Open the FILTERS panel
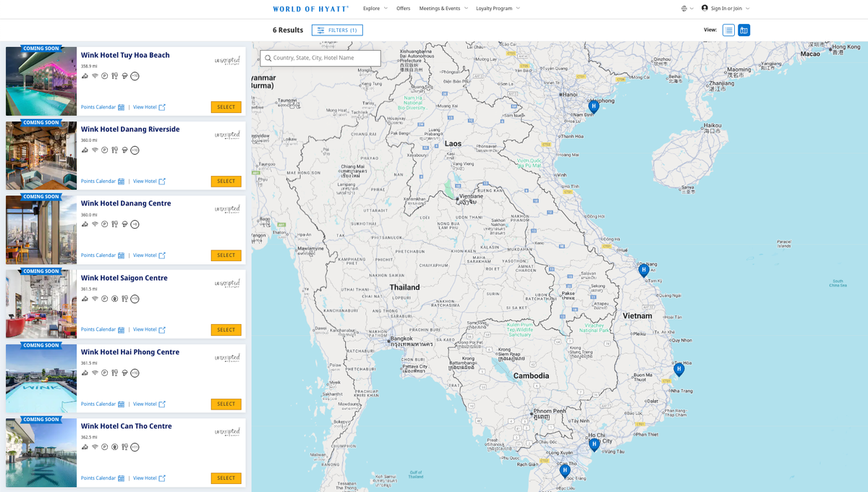868x492 pixels. [x=337, y=30]
